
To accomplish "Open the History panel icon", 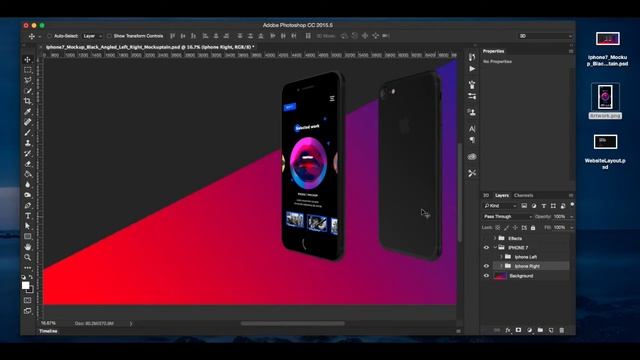I will [472, 57].
